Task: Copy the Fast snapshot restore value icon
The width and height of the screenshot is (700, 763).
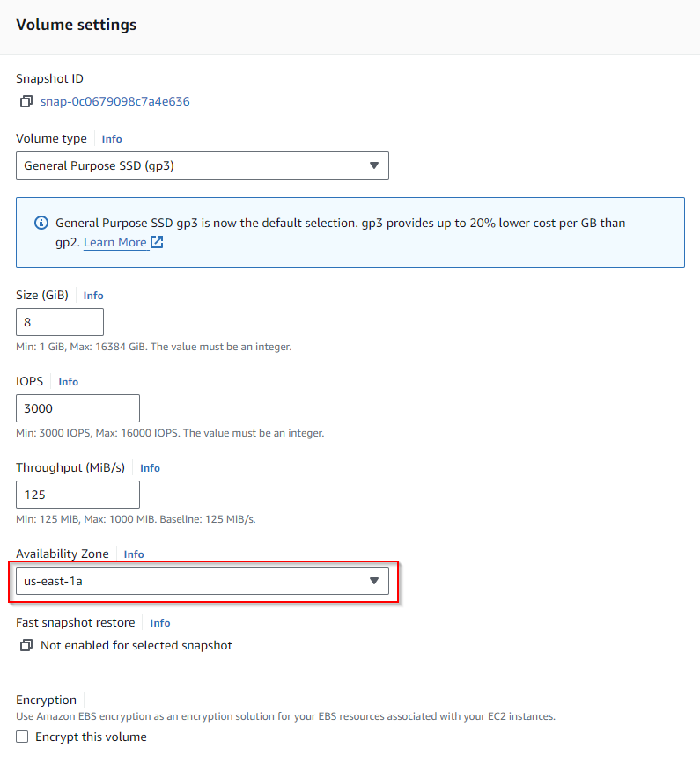Action: click(x=26, y=645)
